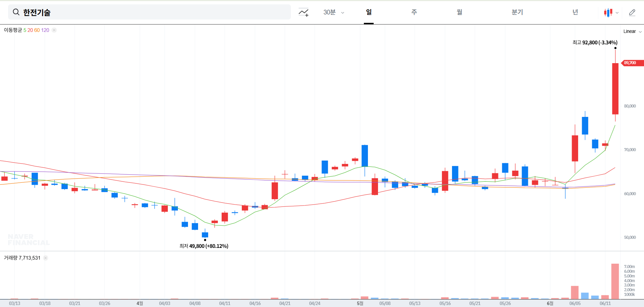The width and height of the screenshot is (644, 307).
Task: Select the pencil drawing tool
Action: [632, 12]
